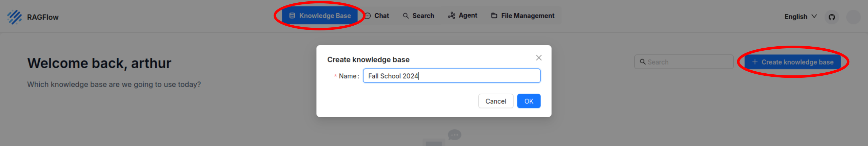Expand the language chevron arrow
The width and height of the screenshot is (868, 146).
pyautogui.click(x=814, y=16)
